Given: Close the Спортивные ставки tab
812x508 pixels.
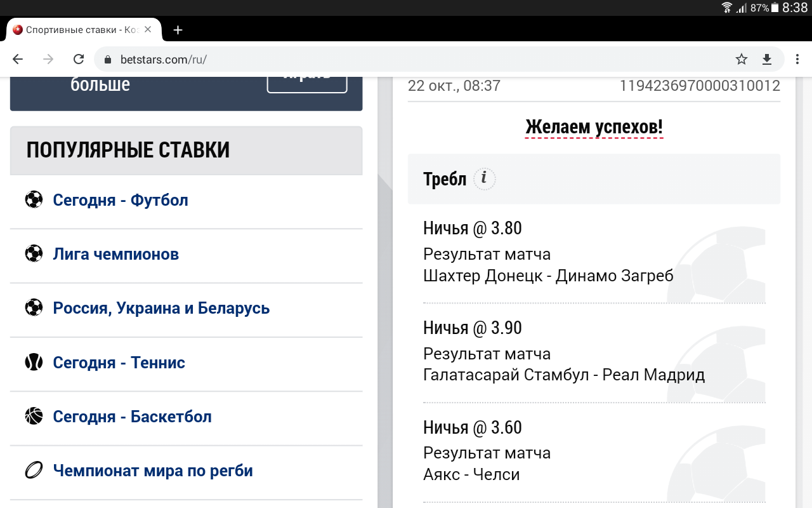Looking at the screenshot, I should (x=148, y=30).
